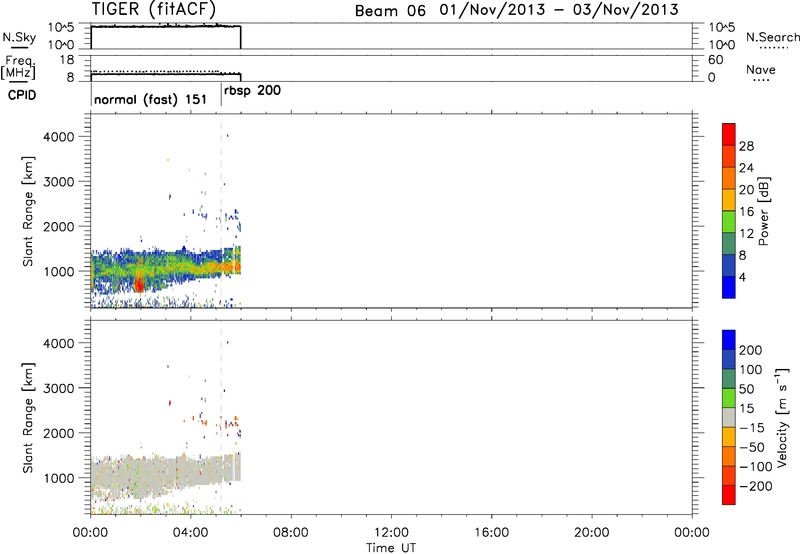Click the Beam 06 label
This screenshot has width=800, height=554.
tap(390, 11)
